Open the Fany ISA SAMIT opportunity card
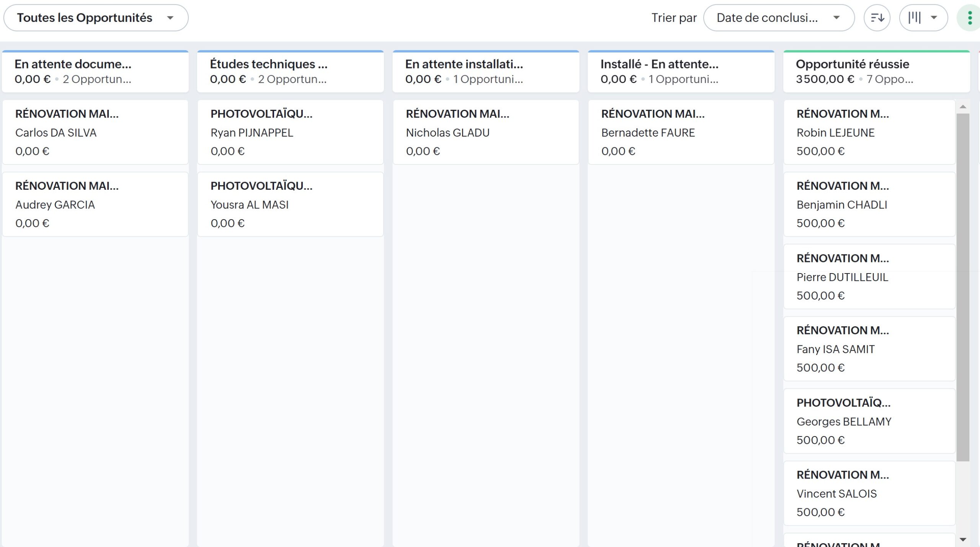 [869, 349]
